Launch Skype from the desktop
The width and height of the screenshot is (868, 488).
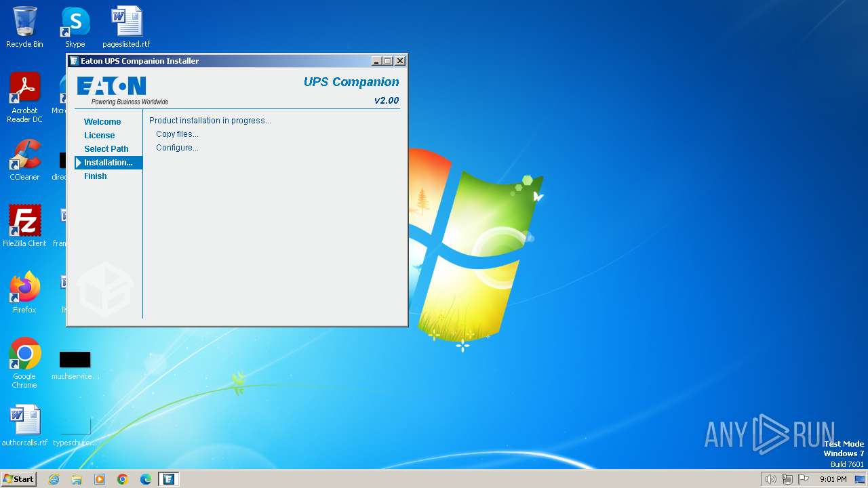[75, 27]
